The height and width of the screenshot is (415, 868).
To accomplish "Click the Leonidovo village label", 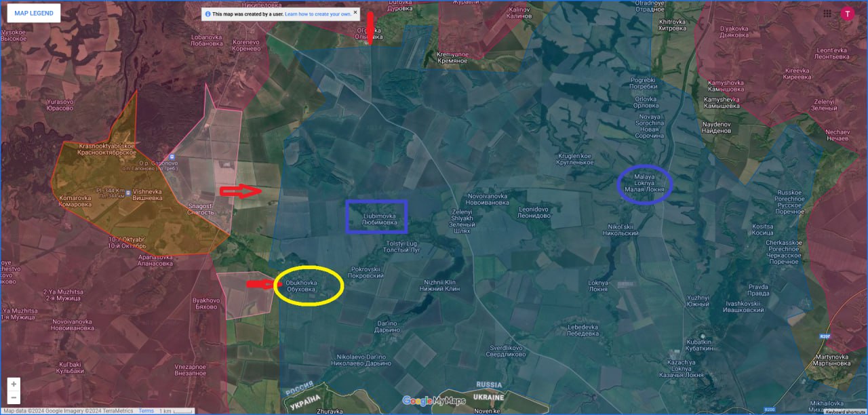I will [533, 212].
